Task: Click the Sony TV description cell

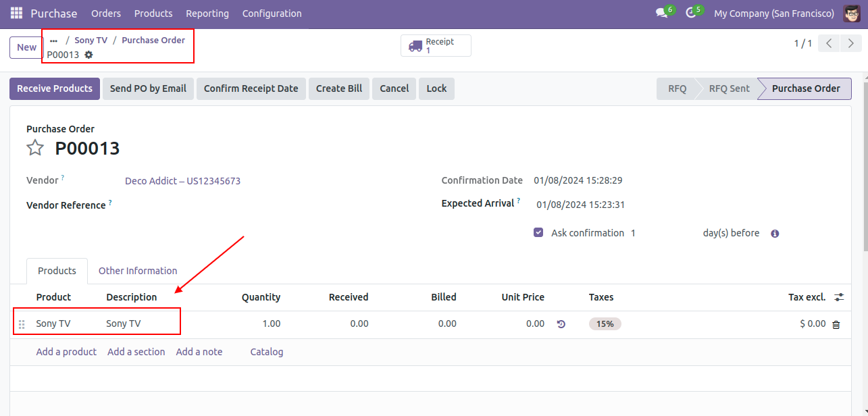Action: [x=124, y=324]
